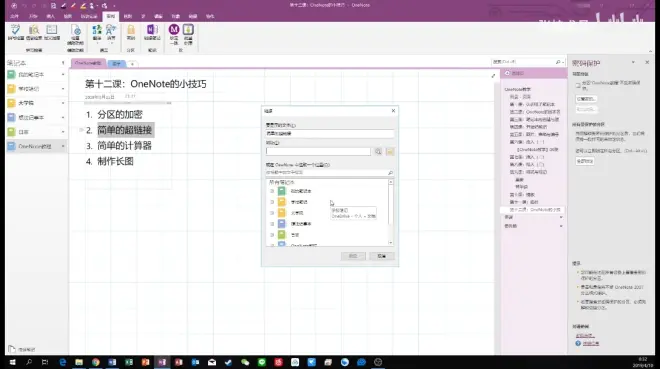660x369 pixels.
Task: Click the Undo icon in quick access toolbar
Action: pyautogui.click(x=24, y=6)
